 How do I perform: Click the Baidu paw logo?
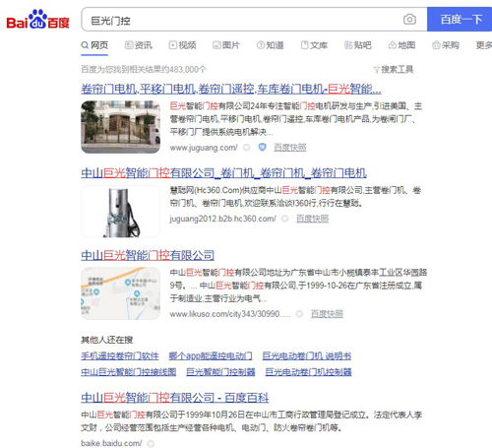[37, 19]
